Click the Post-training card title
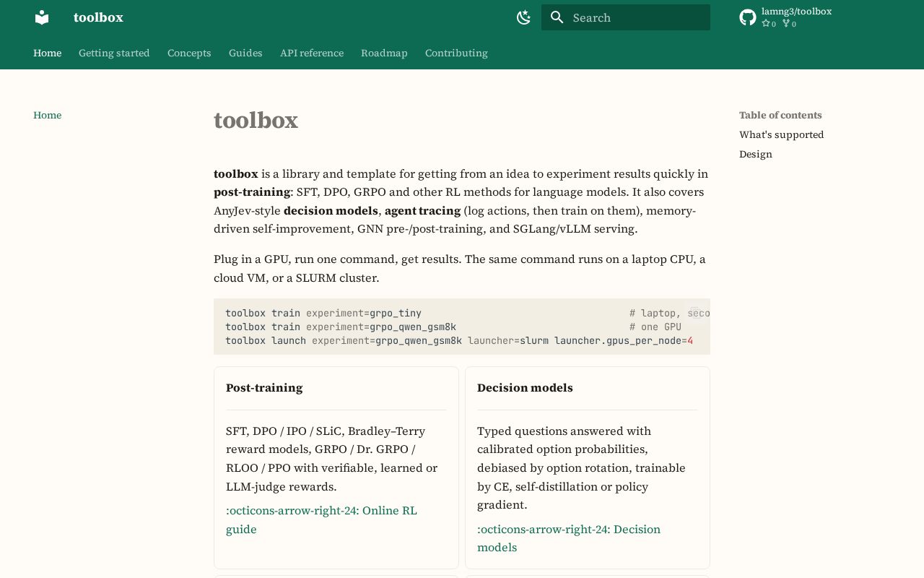 [x=264, y=388]
